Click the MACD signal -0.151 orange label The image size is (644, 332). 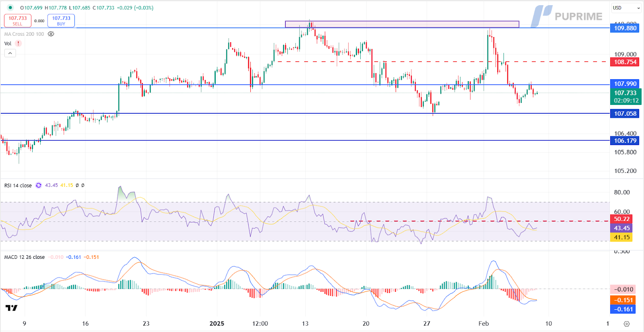623,300
